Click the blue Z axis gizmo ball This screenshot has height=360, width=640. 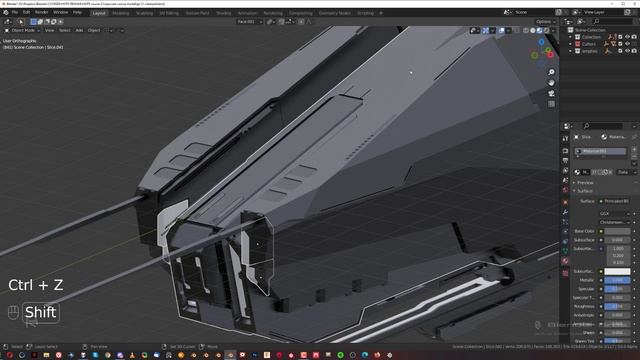541,42
